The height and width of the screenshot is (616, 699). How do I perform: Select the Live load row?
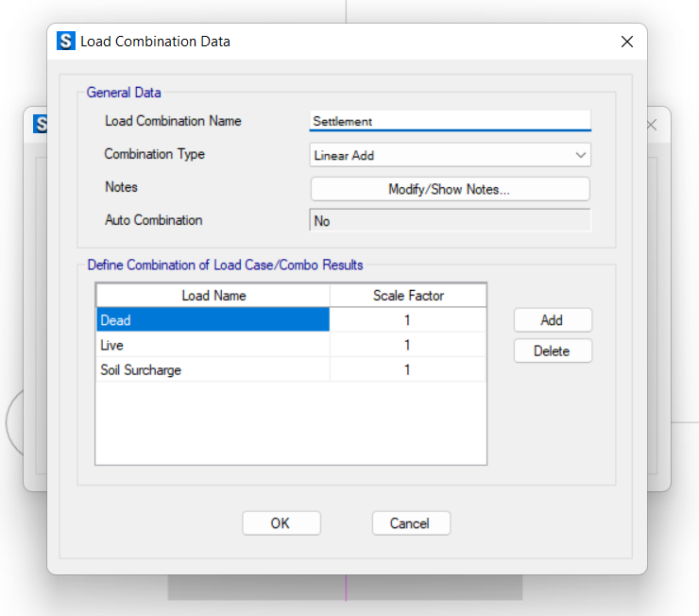click(x=213, y=345)
